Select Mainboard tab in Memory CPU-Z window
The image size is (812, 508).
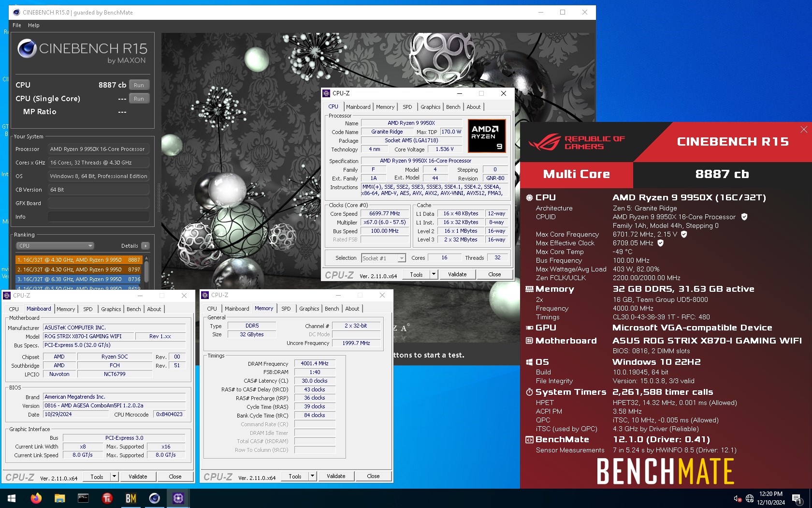click(x=237, y=309)
